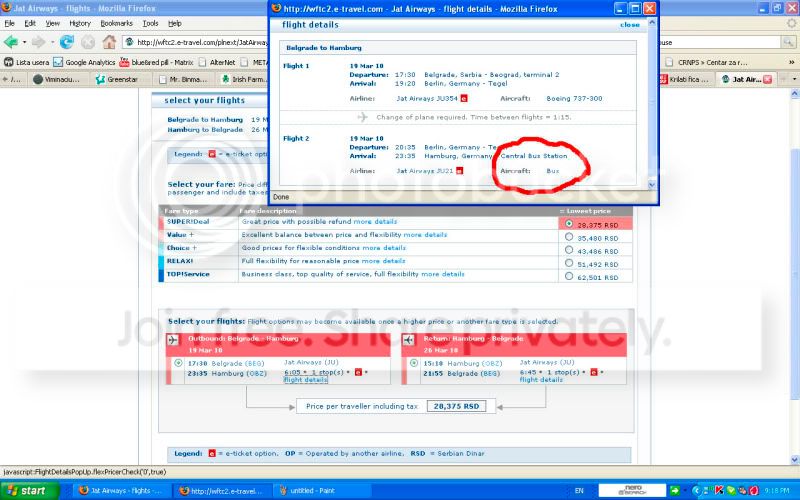Click close link in flight details popup
This screenshot has height=500, width=800.
[629, 24]
